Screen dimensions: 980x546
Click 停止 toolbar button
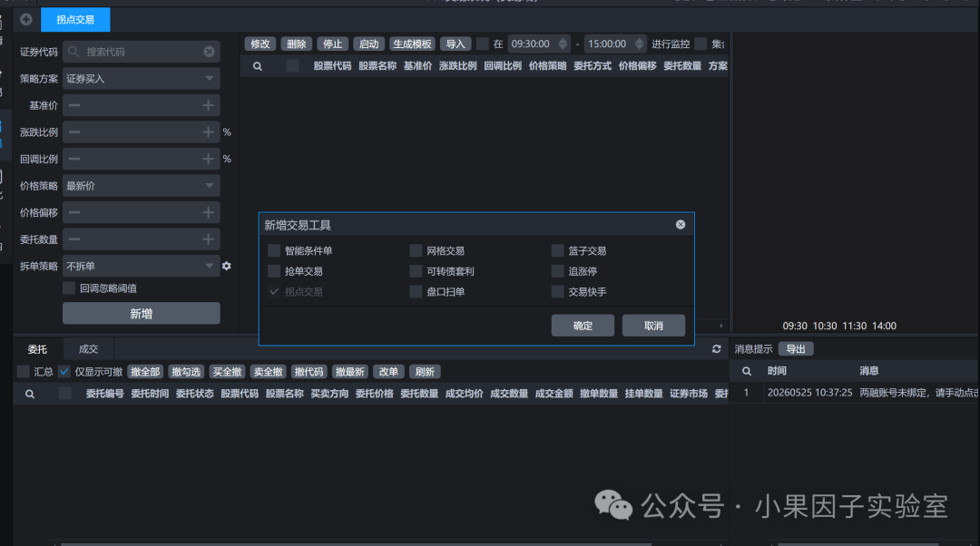(332, 44)
